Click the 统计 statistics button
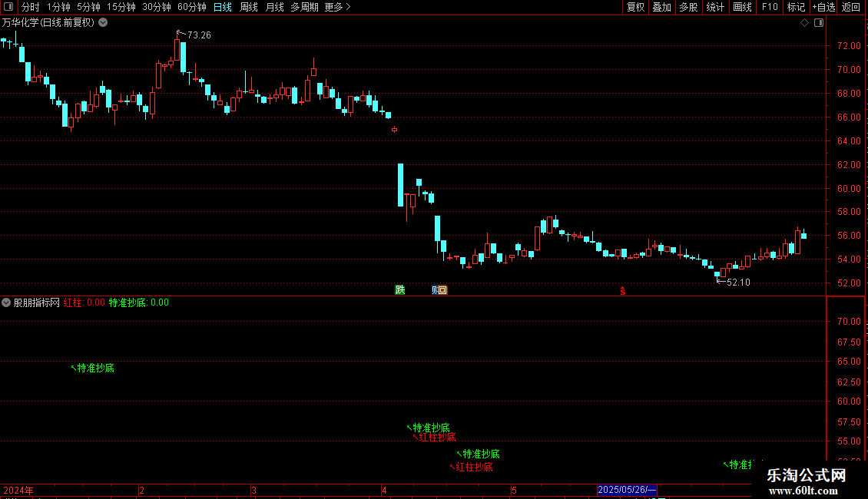This screenshot has height=499, width=868. (x=715, y=7)
